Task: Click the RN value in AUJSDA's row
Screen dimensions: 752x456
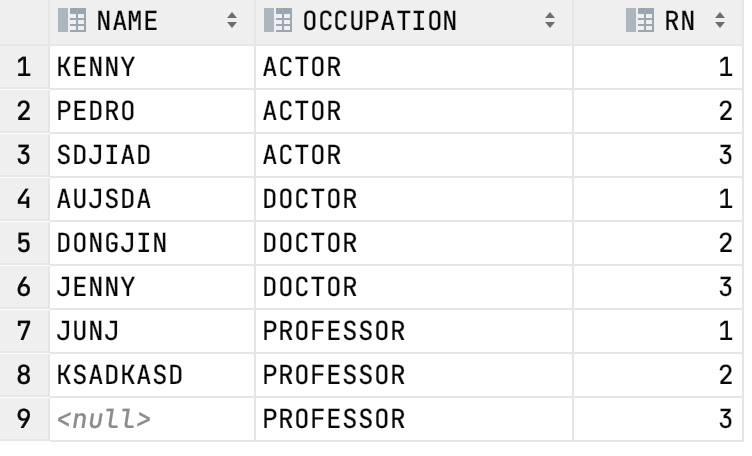Action: (658, 199)
